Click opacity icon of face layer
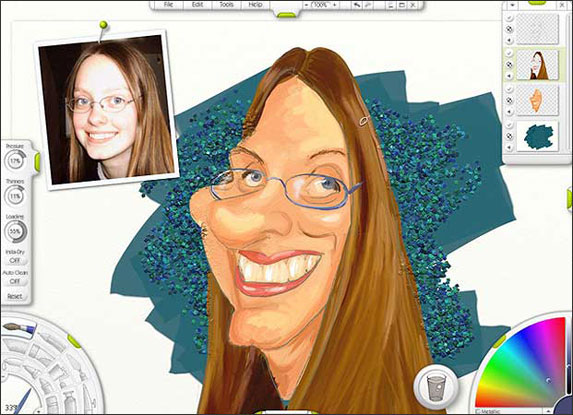 coord(510,100)
